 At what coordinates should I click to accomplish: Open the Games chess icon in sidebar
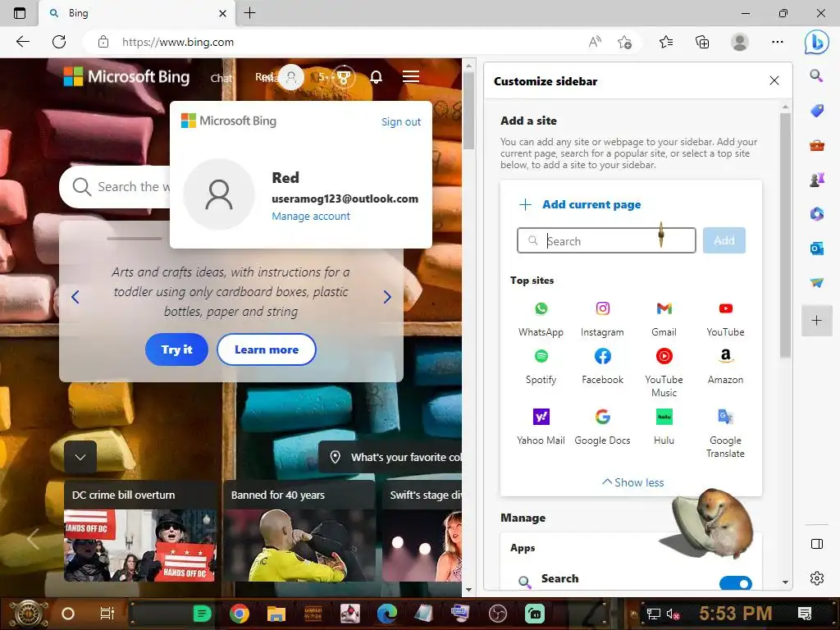click(x=816, y=180)
